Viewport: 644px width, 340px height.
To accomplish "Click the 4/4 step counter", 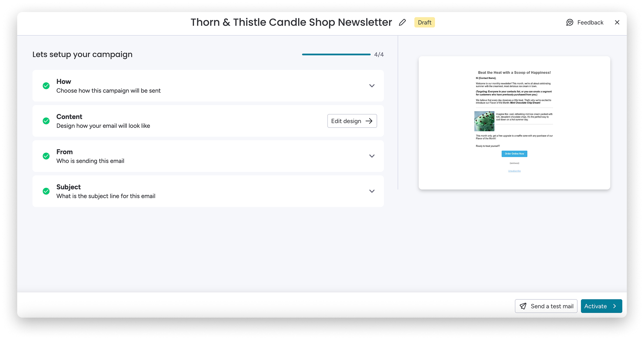I will (x=379, y=54).
